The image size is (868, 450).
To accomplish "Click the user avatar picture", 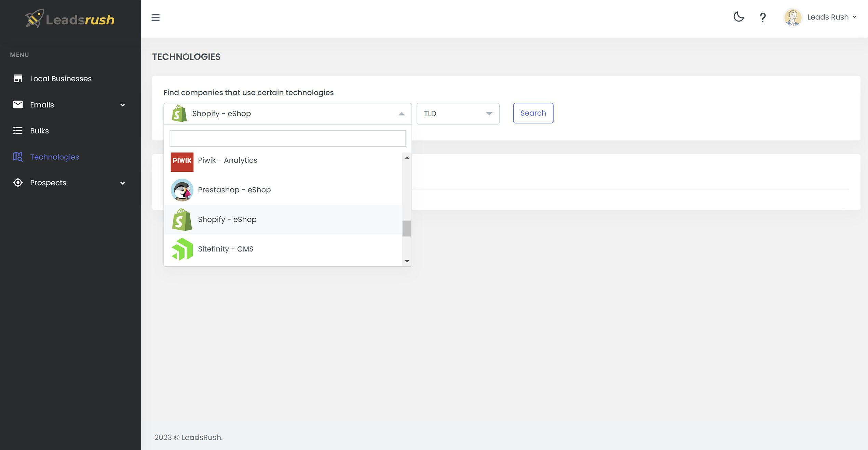I will (792, 17).
